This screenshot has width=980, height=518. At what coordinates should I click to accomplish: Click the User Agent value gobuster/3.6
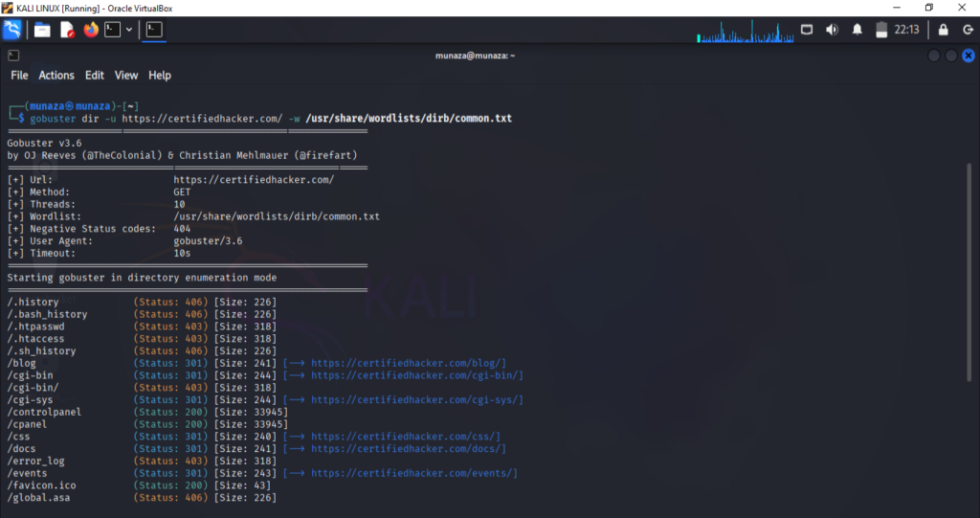[x=208, y=241]
